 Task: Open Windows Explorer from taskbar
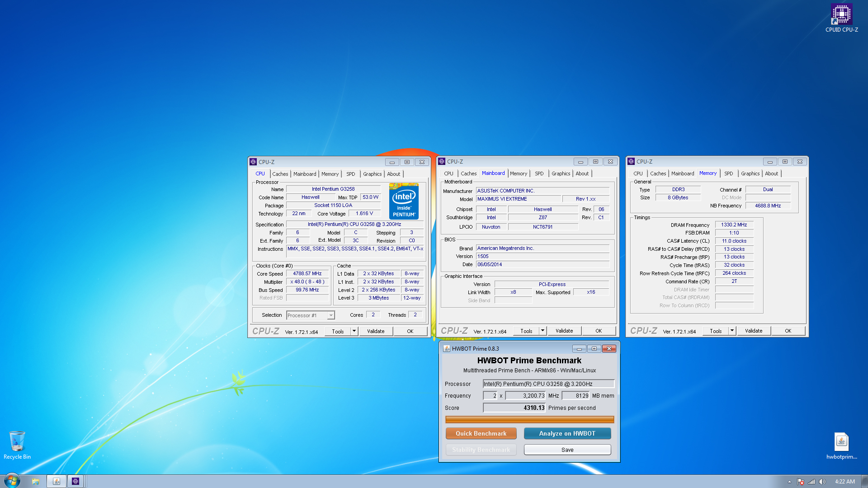tap(35, 481)
